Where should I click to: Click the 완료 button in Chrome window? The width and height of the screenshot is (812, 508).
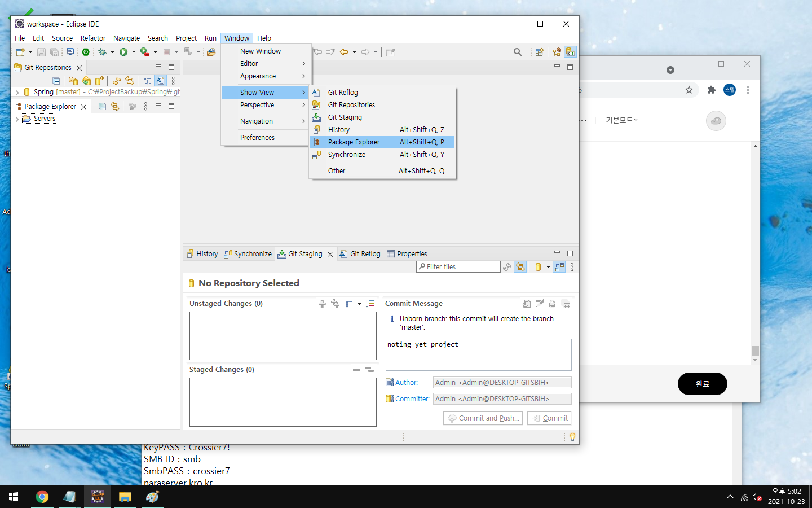[702, 384]
